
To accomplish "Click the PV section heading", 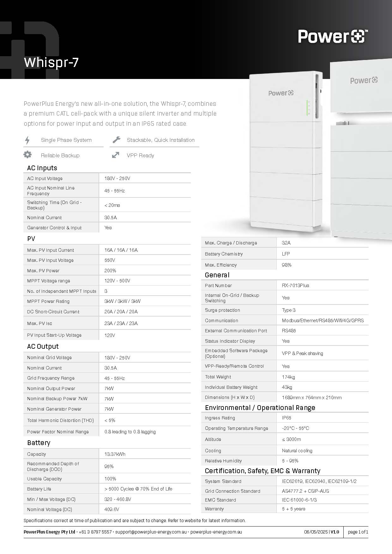I will pyautogui.click(x=31, y=239).
